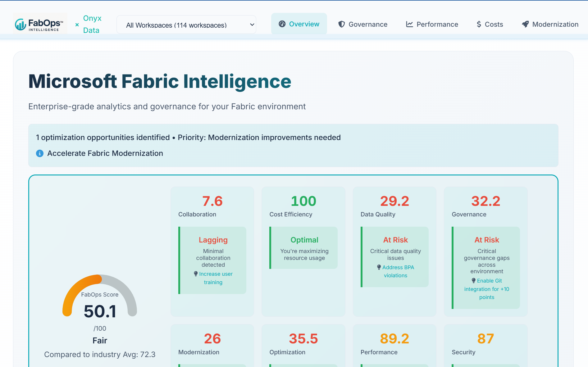Click the info icon beside Accelerate Fabric Modernization
Screen dimensions: 588x367
40,153
